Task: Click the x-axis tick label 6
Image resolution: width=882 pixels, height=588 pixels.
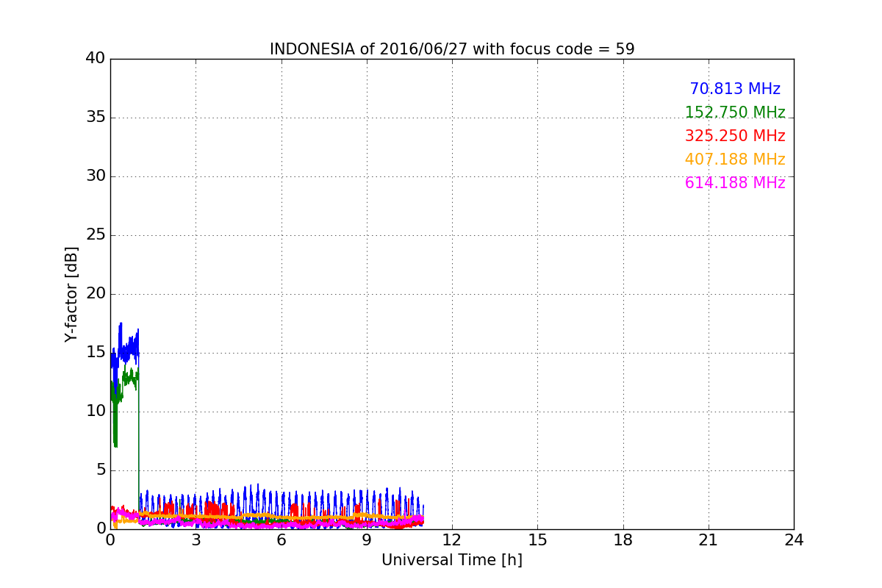Action: pos(281,539)
